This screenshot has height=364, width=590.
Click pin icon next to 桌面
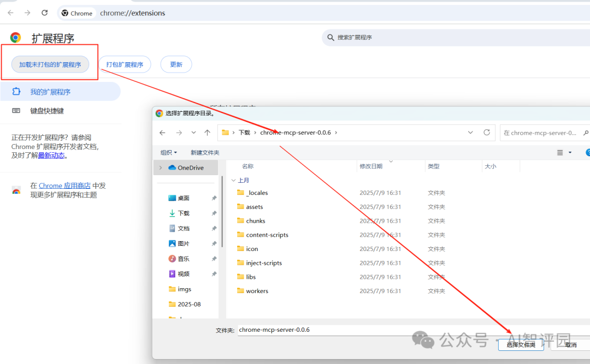214,198
